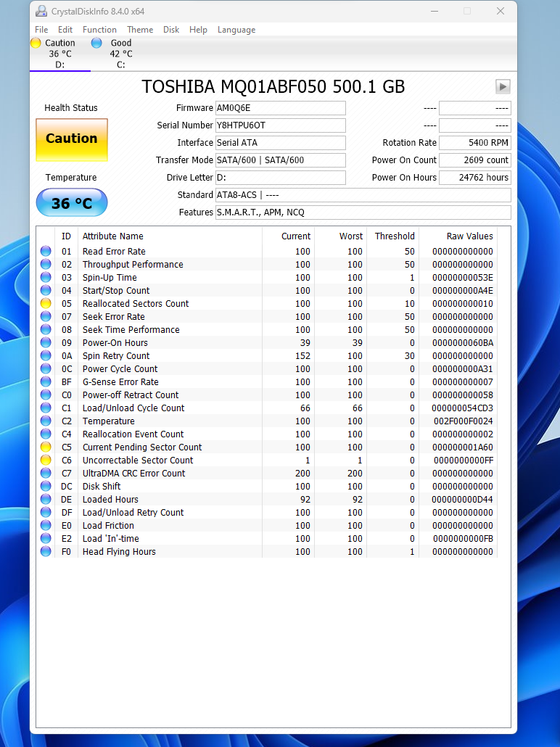
Task: Open the Disk menu
Action: tap(171, 30)
